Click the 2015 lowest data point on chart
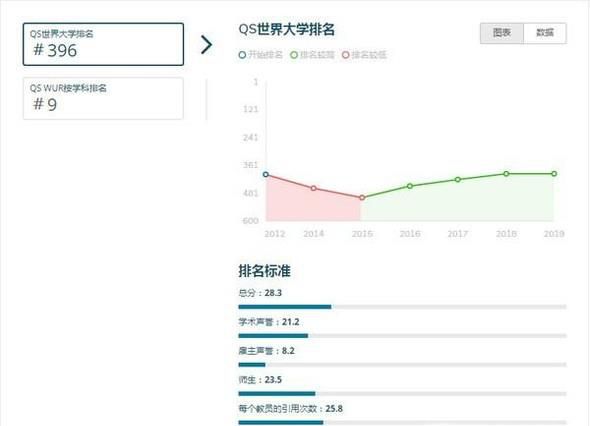The image size is (590, 426). [362, 198]
